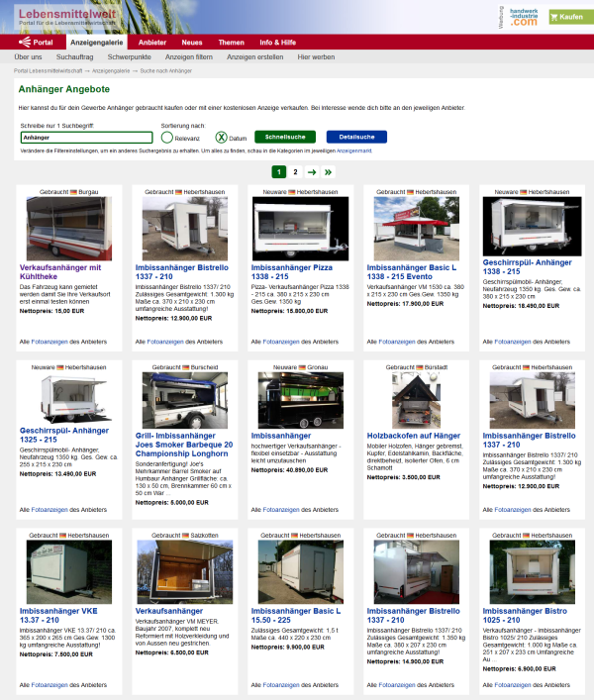The width and height of the screenshot is (594, 700).
Task: Select the Relevanz sorting option
Action: tap(167, 138)
